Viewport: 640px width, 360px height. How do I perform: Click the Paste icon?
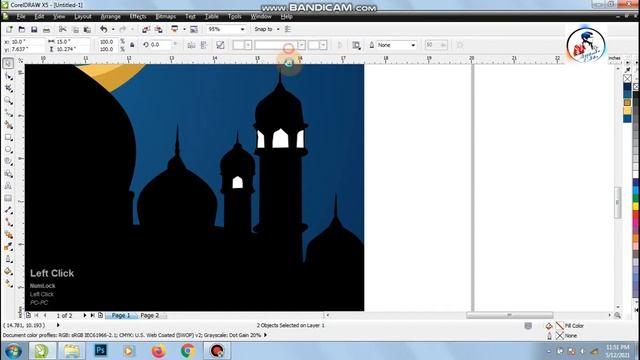point(87,29)
